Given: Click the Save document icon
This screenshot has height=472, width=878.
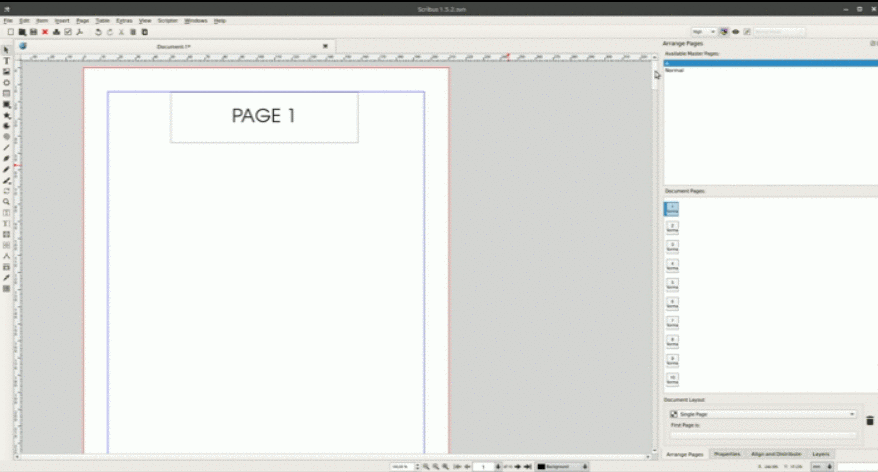Looking at the screenshot, I should coord(33,32).
